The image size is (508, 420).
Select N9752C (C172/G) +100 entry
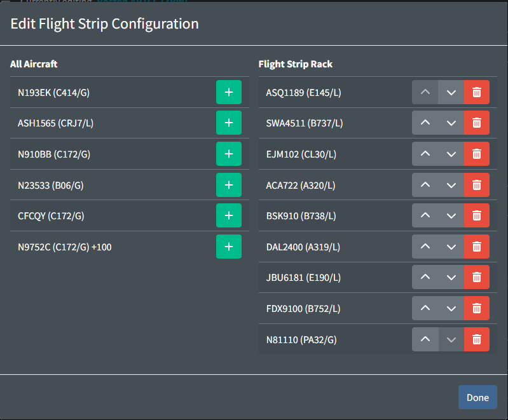coord(65,247)
